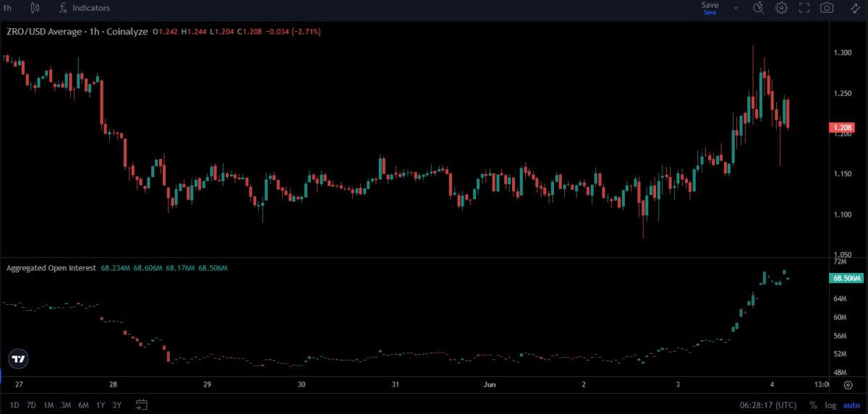Click the June label on time axis

click(x=490, y=384)
